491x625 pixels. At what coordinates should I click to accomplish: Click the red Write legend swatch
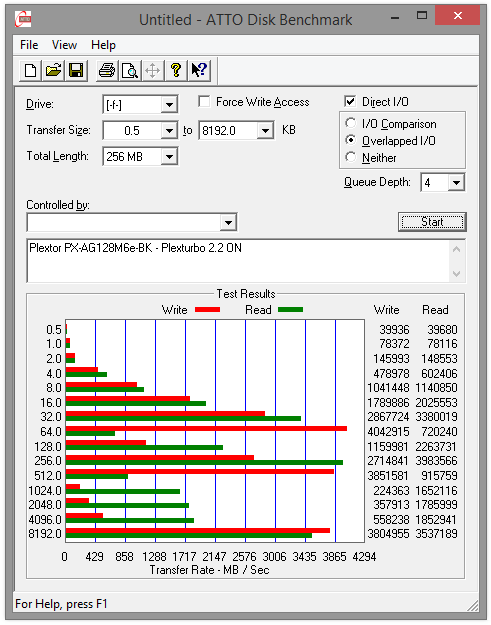(x=207, y=310)
